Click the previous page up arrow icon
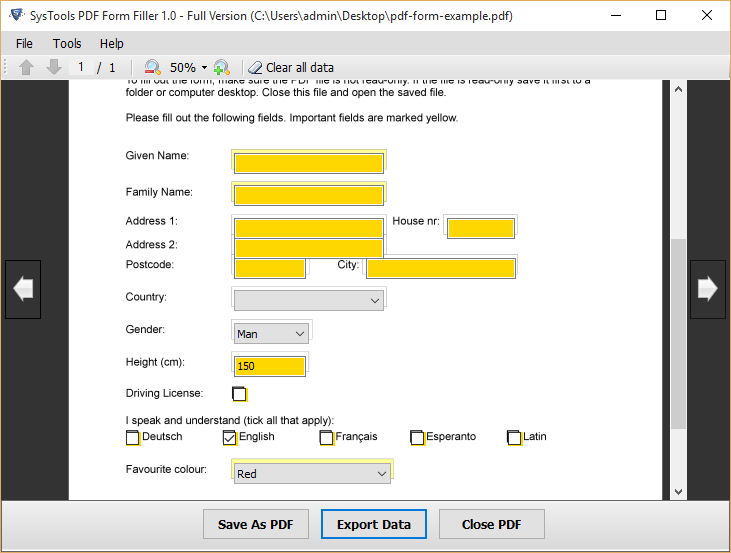731x553 pixels. click(x=26, y=68)
